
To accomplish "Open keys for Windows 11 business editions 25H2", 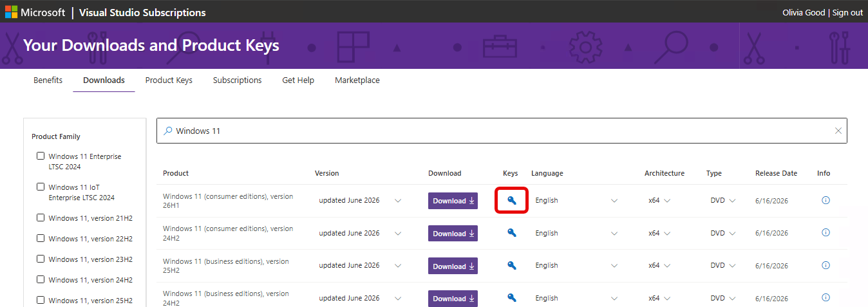I will (512, 265).
